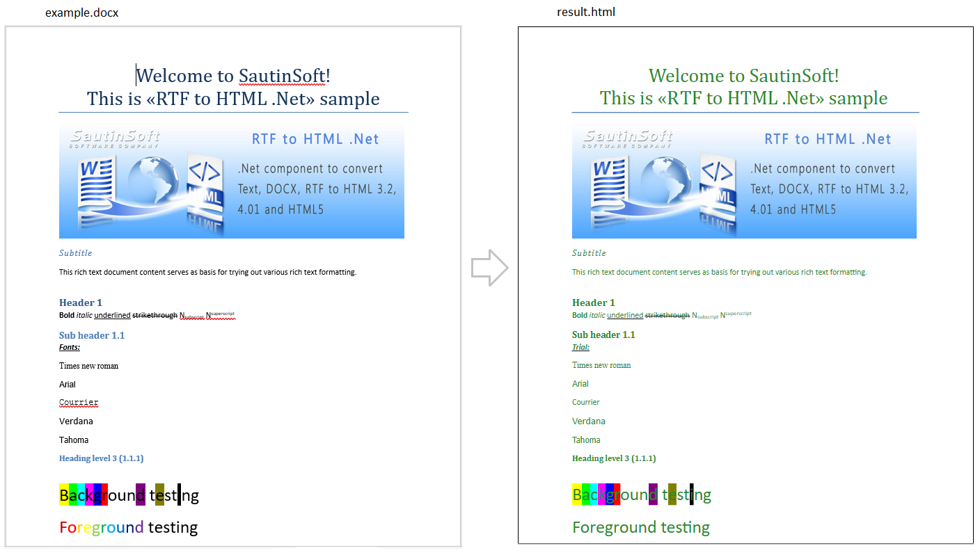This screenshot has width=980, height=555.
Task: Click 'Sub header 1.1' in result.html
Action: click(x=603, y=335)
